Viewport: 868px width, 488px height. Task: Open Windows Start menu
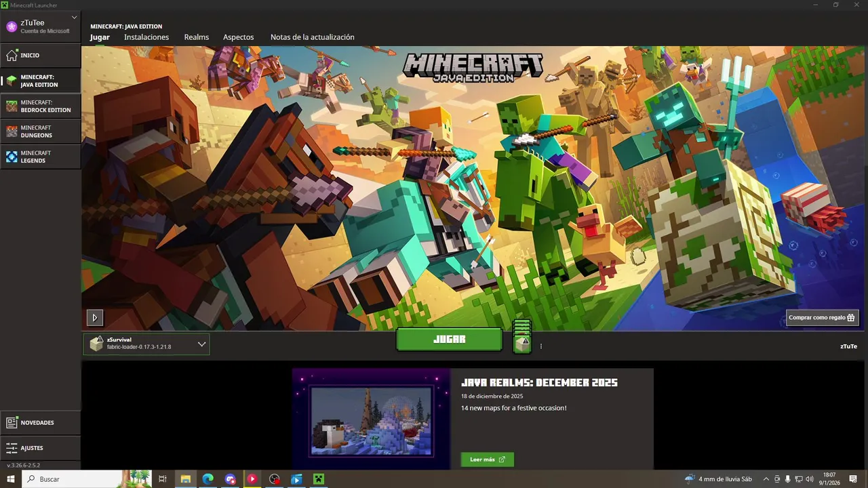click(11, 479)
